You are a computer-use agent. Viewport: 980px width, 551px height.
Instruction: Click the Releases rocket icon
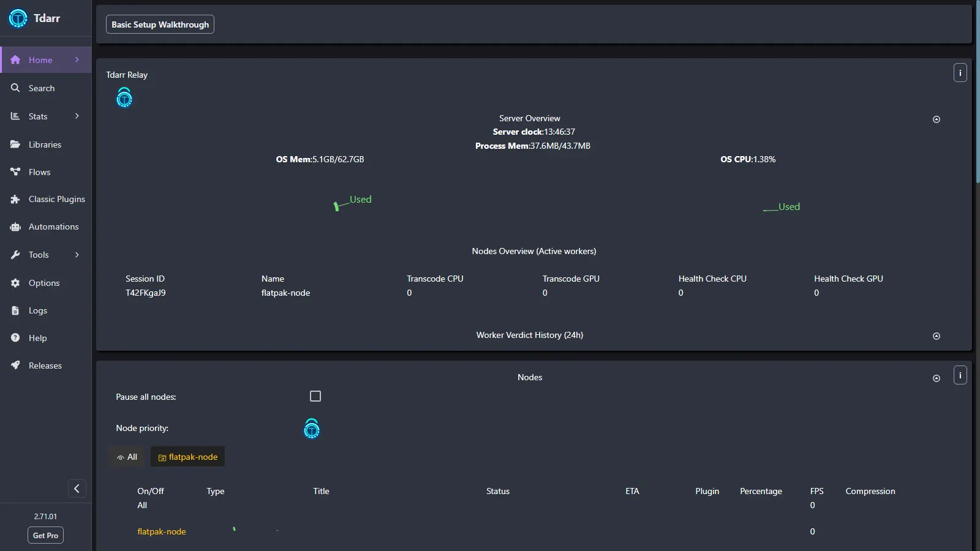[15, 365]
